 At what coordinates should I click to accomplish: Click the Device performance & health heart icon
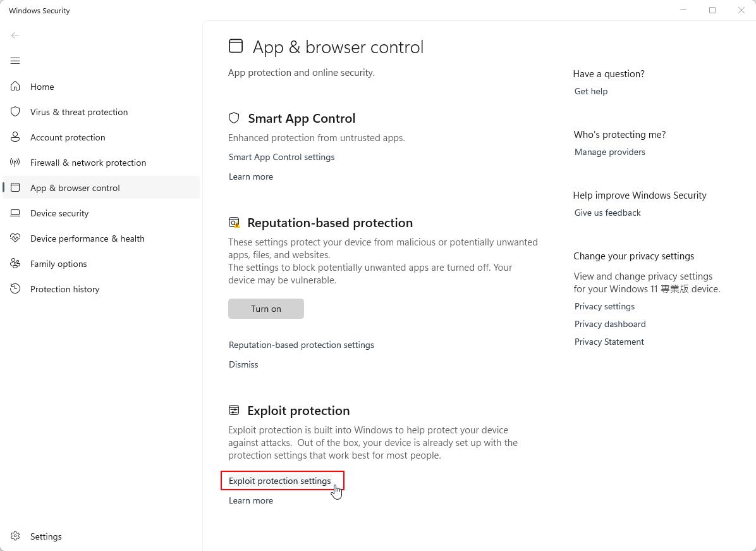(15, 238)
